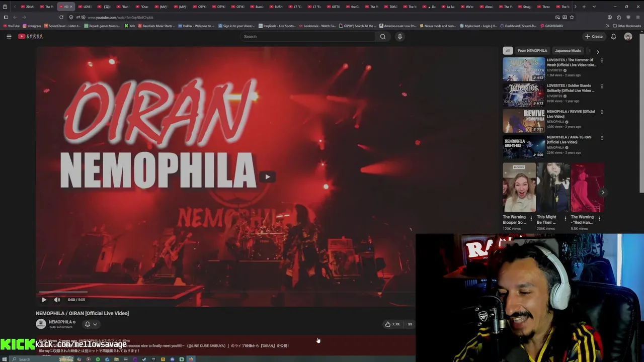Open the DASHBOARD bookmark
Viewport: 644px width, 362px height.
(x=552, y=26)
